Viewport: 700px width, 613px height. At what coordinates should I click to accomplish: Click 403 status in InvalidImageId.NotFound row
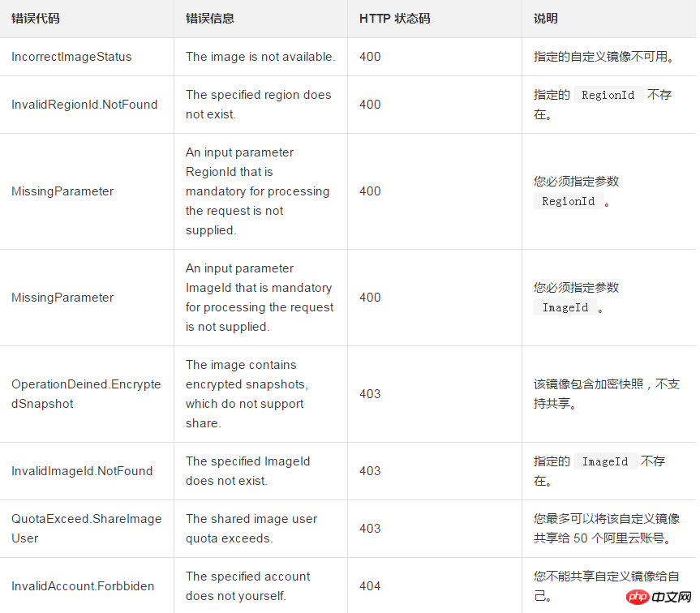coord(370,471)
